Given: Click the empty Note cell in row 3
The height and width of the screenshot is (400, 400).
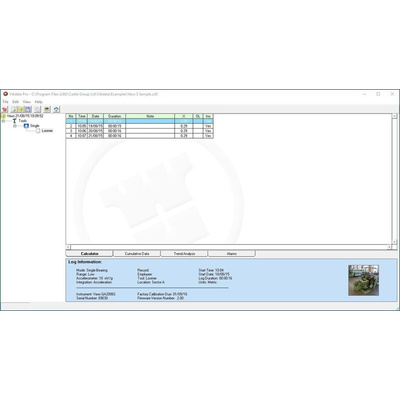Looking at the screenshot, I should tap(150, 131).
